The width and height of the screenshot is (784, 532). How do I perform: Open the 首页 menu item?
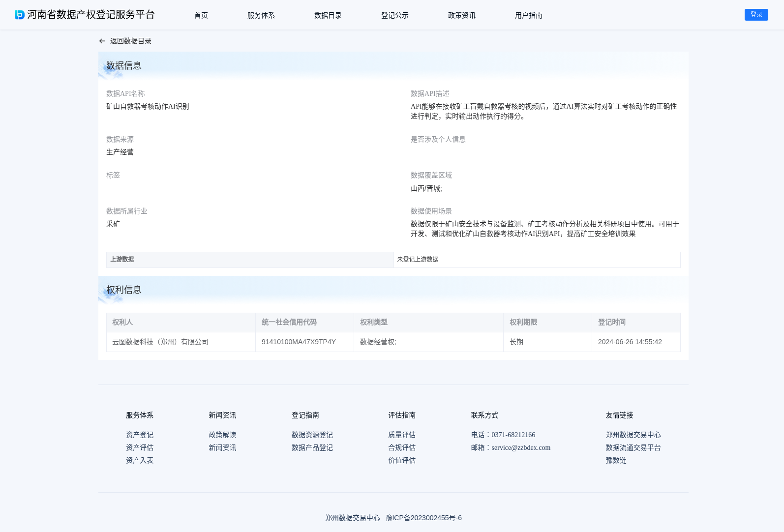click(x=201, y=15)
